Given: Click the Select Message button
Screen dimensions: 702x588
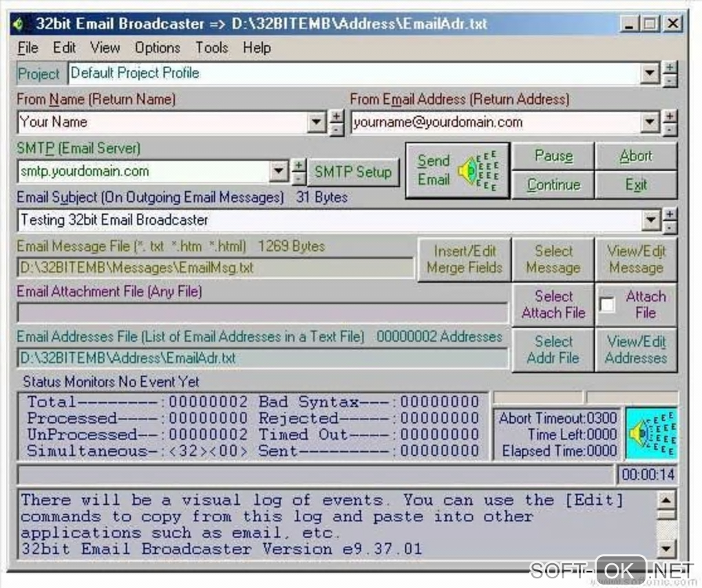Looking at the screenshot, I should coord(553,259).
